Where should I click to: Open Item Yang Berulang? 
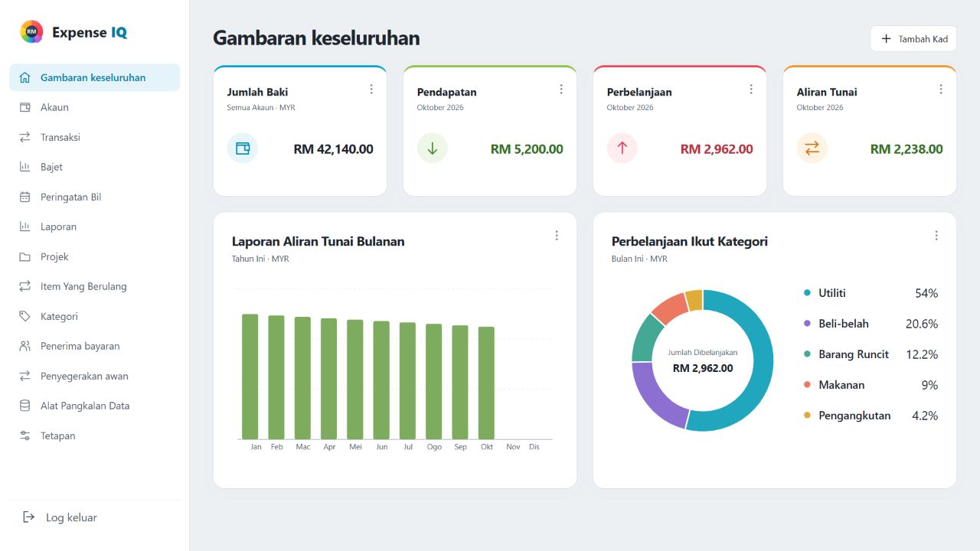95,286
